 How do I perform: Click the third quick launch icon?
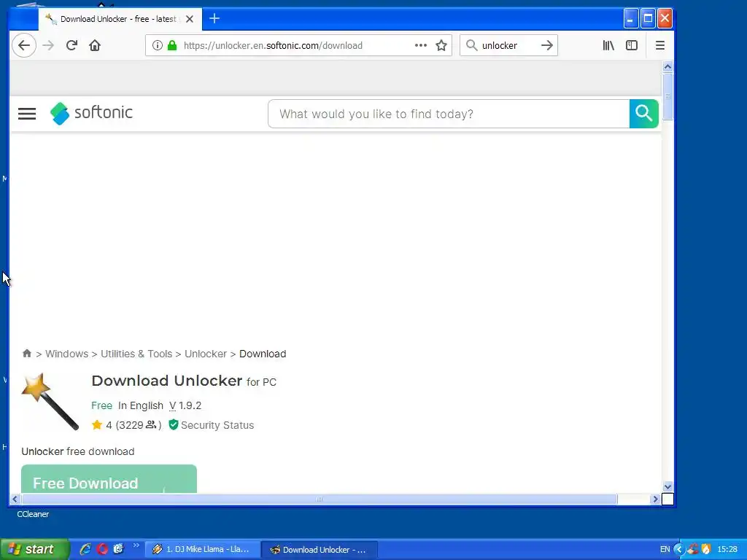(x=118, y=549)
